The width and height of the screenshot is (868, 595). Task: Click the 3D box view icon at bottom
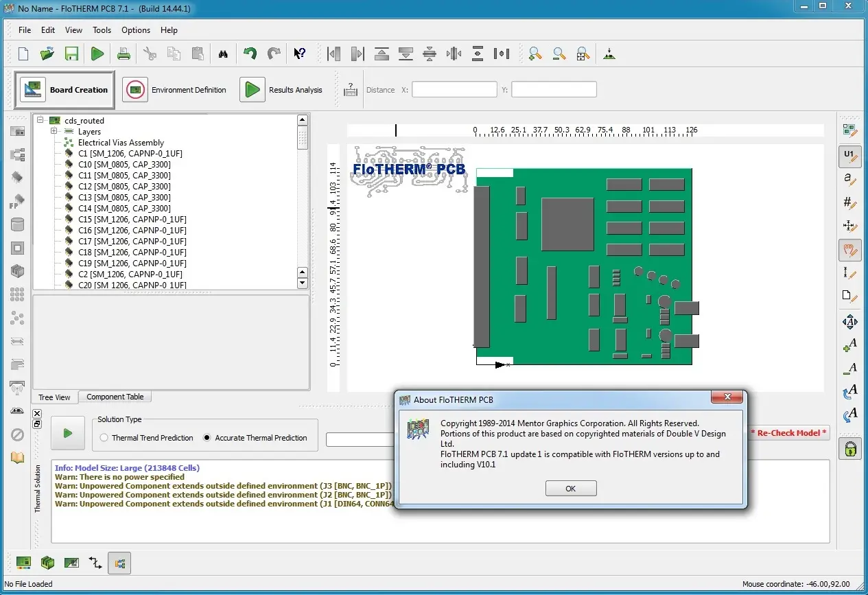[x=47, y=563]
